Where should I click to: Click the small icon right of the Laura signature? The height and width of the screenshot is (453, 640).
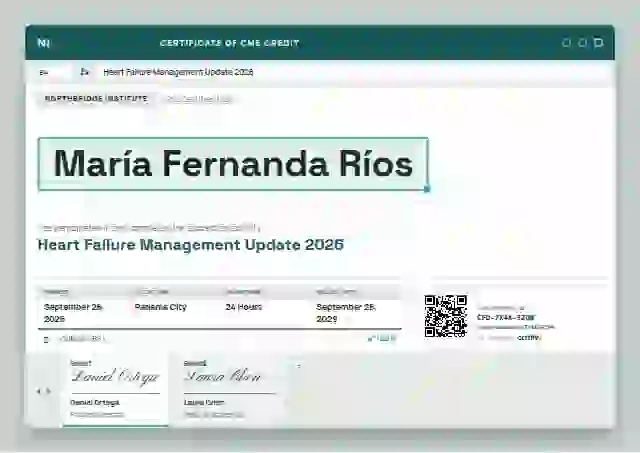(x=298, y=366)
